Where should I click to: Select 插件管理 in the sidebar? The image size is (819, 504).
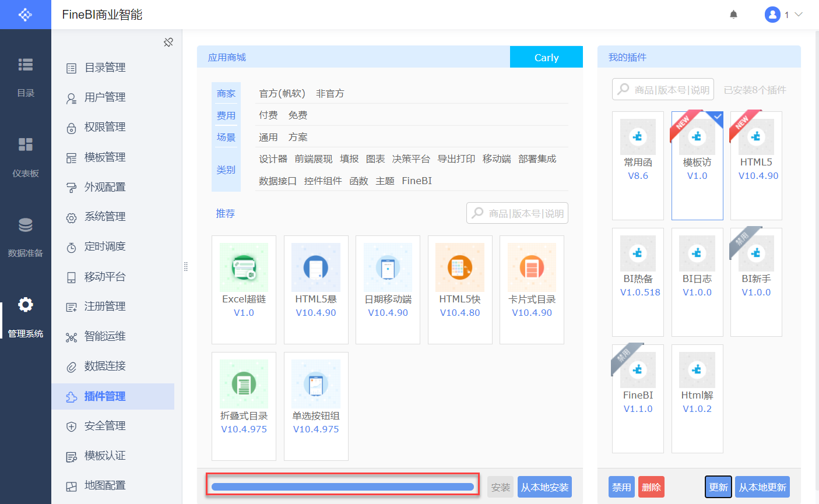(113, 396)
